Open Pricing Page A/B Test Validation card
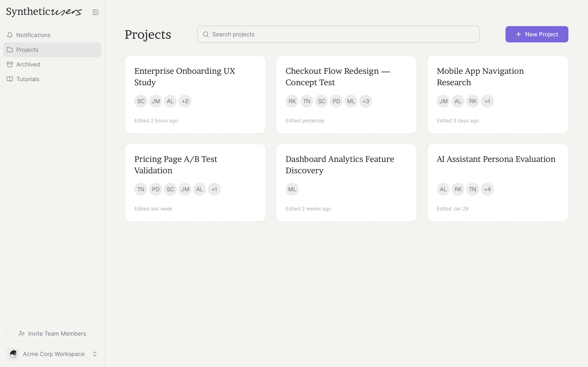 click(175, 165)
